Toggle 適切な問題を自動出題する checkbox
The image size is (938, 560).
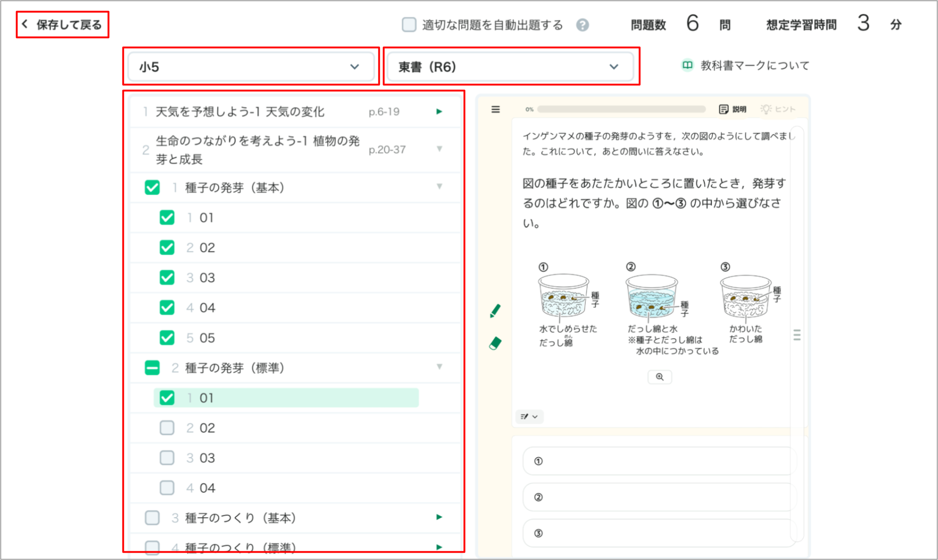409,25
